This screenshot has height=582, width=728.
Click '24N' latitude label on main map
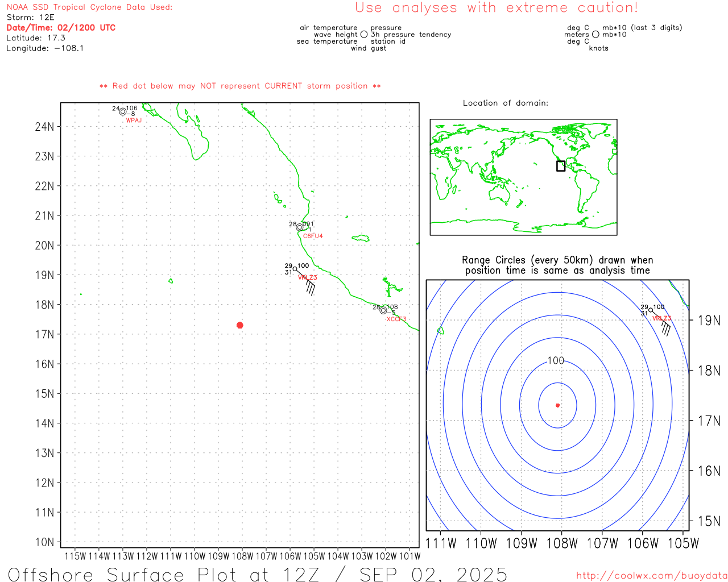tap(44, 127)
